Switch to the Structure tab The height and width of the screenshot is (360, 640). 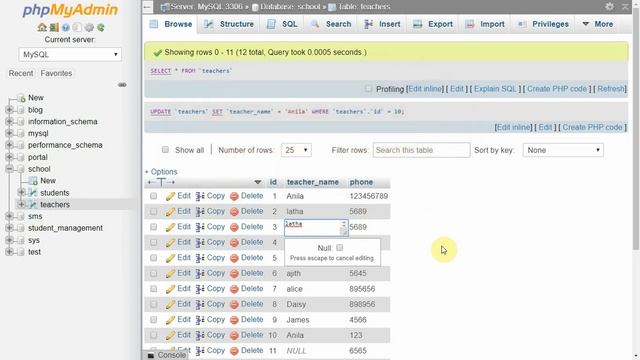[229, 24]
